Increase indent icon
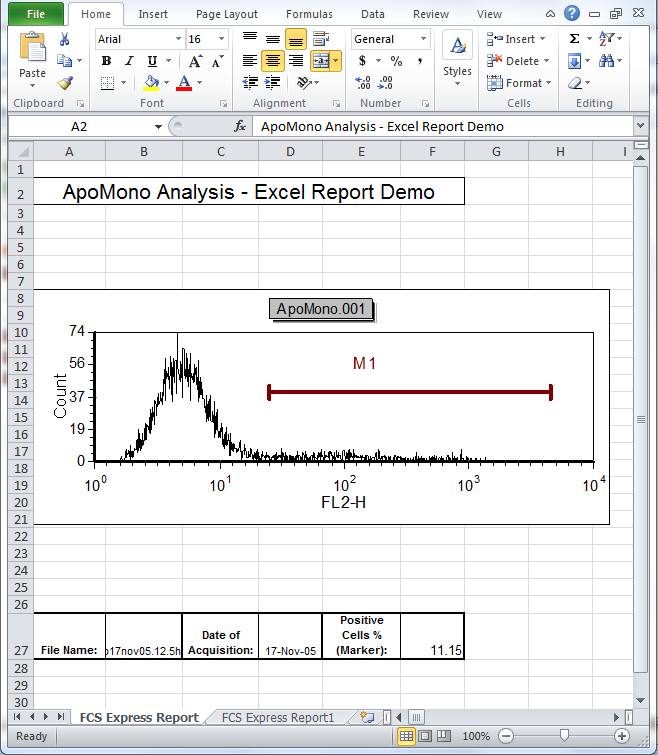 pos(273,83)
